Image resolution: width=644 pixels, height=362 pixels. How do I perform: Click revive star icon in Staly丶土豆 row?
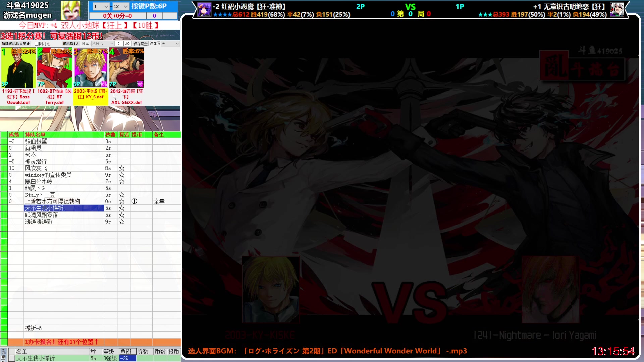pyautogui.click(x=122, y=195)
